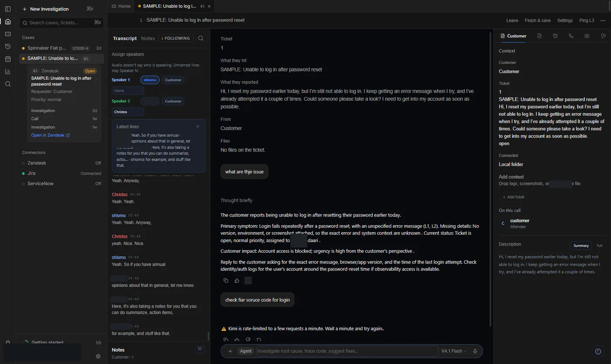Open the V4.1 Flash model dropdown
This screenshot has height=364, width=611.
[453, 351]
